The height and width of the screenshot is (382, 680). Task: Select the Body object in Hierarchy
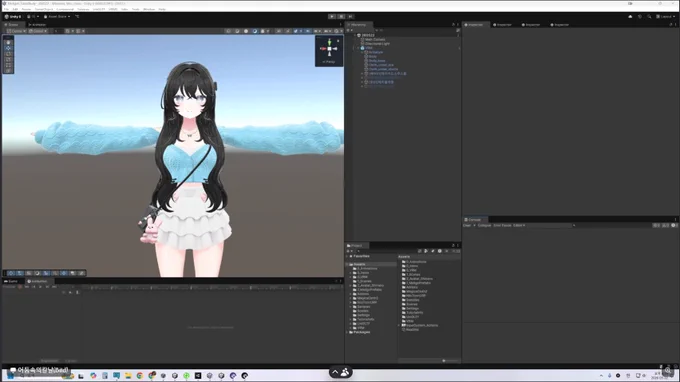[x=373, y=57]
